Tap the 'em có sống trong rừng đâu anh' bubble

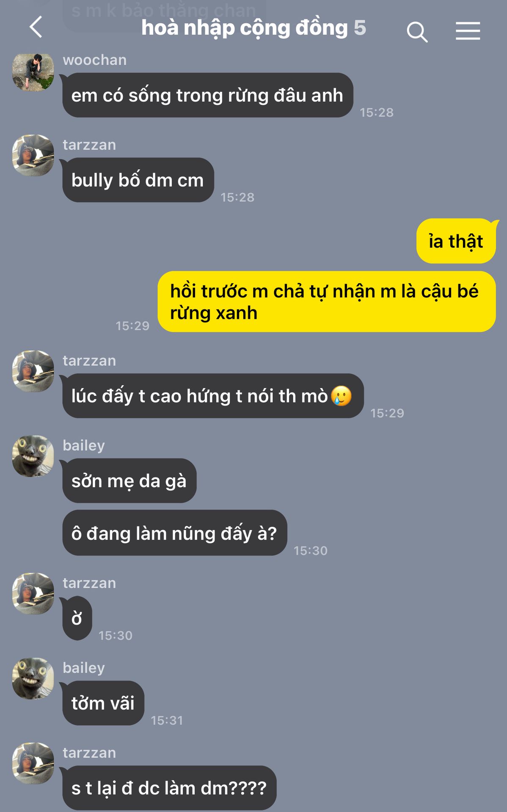pyautogui.click(x=207, y=95)
